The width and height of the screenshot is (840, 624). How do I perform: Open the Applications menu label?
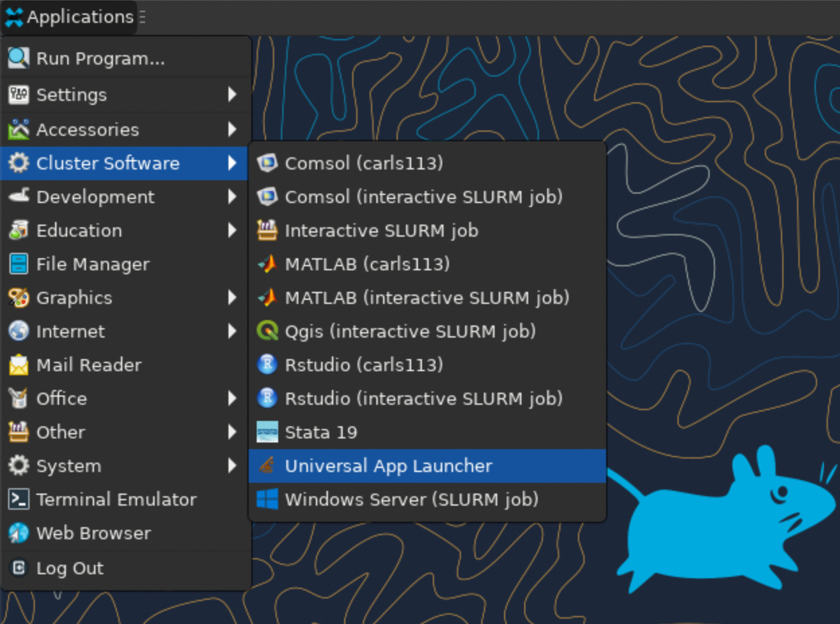(80, 17)
